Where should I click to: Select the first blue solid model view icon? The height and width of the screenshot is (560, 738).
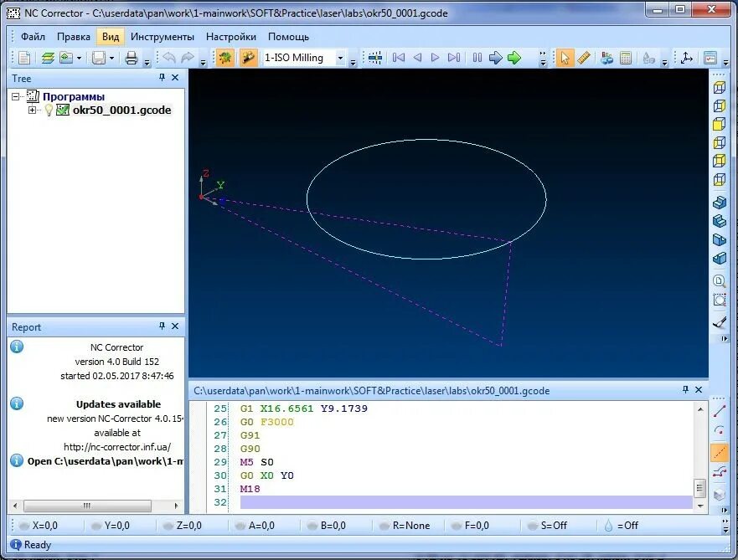coord(720,203)
